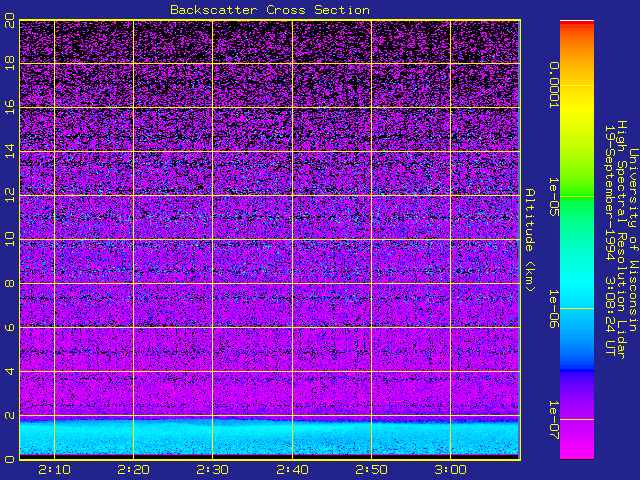Image resolution: width=640 pixels, height=480 pixels.
Task: Click the altitude tick label 6
Action: (x=10, y=327)
